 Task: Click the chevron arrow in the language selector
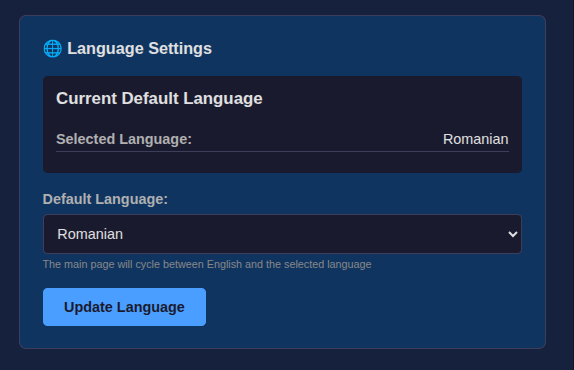click(x=512, y=234)
